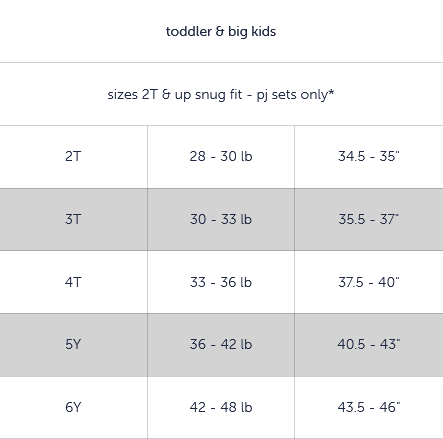Viewport: 443px width, 439px height.
Task: Select the 5Y size row
Action: (221, 345)
